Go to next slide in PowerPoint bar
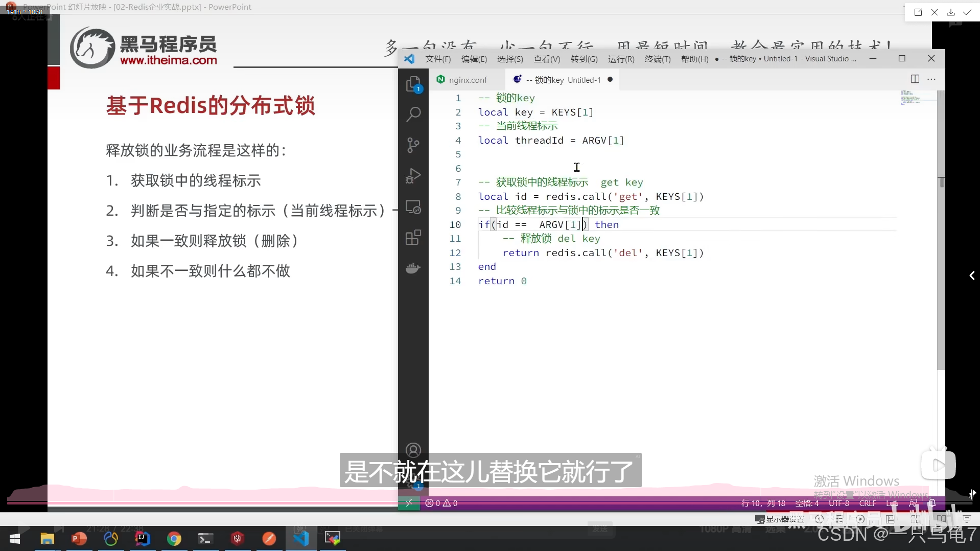 coord(860,519)
